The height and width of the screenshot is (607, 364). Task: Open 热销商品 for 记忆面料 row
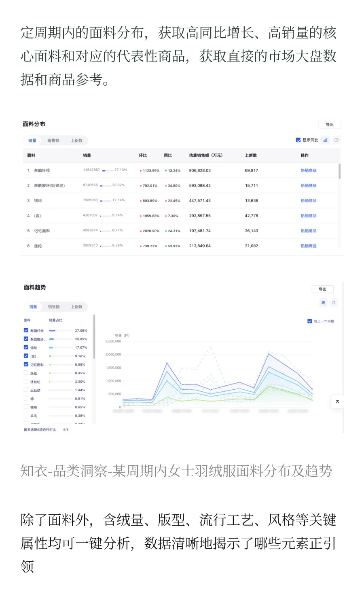[309, 231]
